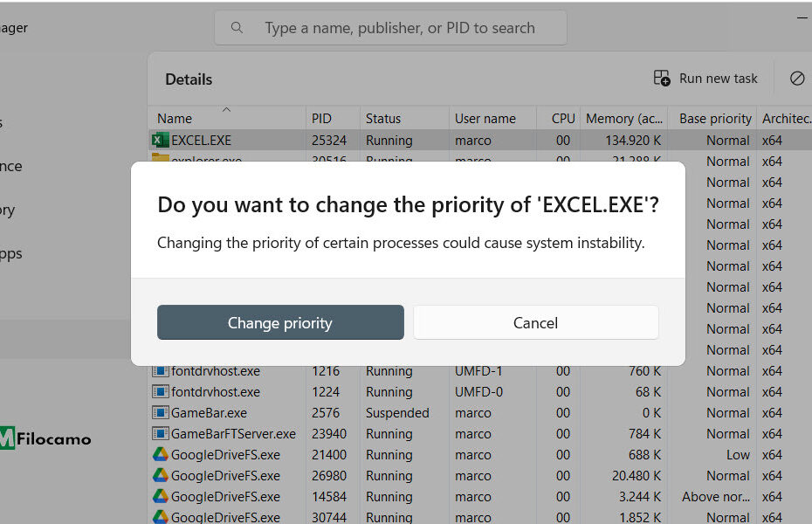Image resolution: width=812 pixels, height=524 pixels.
Task: Click the Suspended status of GameBar.exe
Action: coord(397,413)
